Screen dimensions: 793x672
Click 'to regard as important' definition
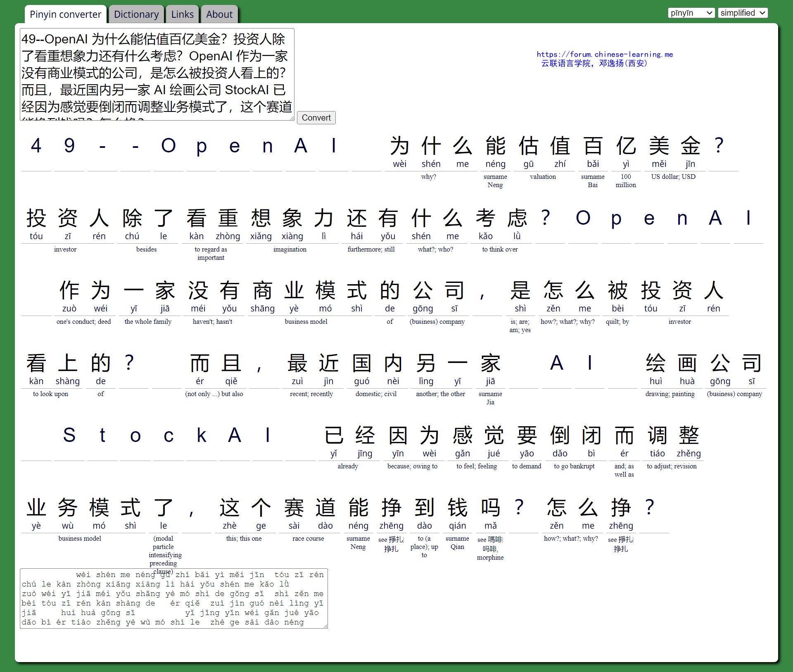pyautogui.click(x=211, y=254)
